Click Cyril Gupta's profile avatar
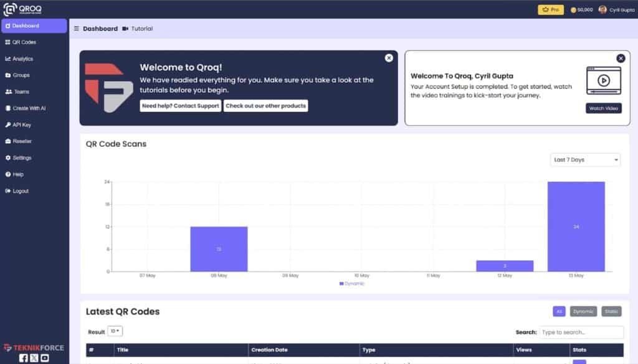 coord(602,9)
